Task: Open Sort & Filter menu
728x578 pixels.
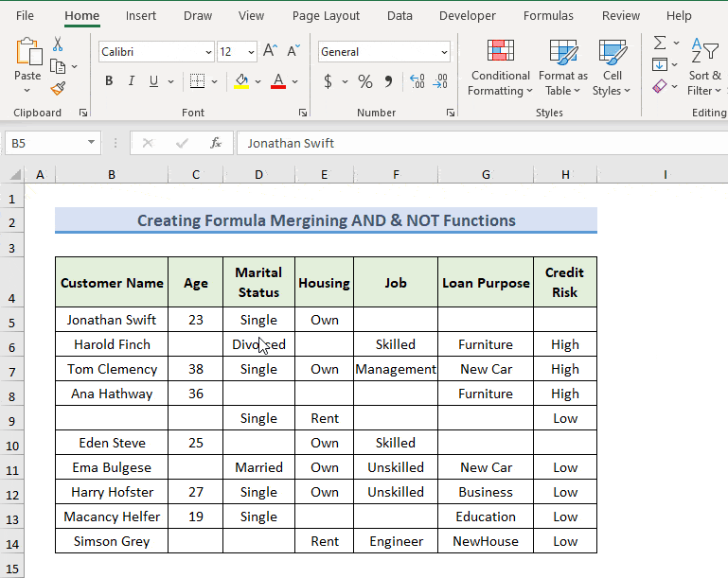Action: (x=705, y=68)
